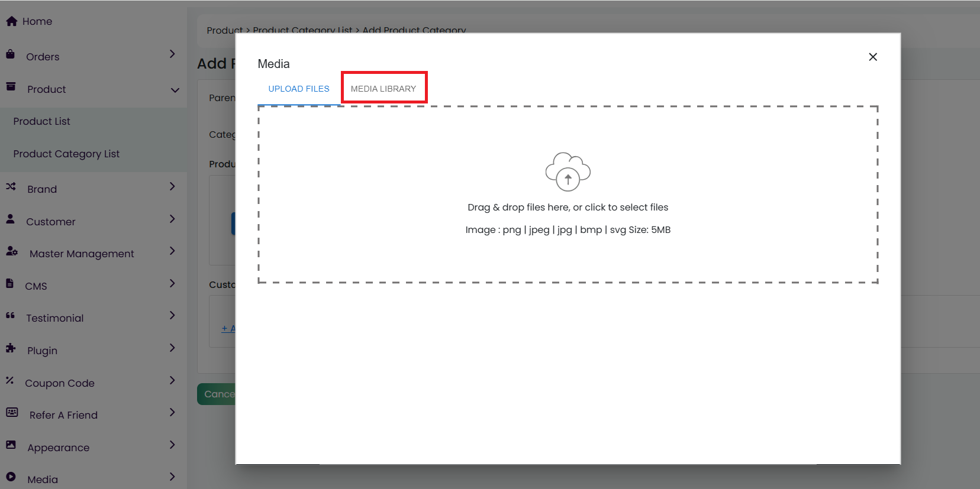Click the Home icon in sidebar
The height and width of the screenshot is (489, 980).
[11, 21]
